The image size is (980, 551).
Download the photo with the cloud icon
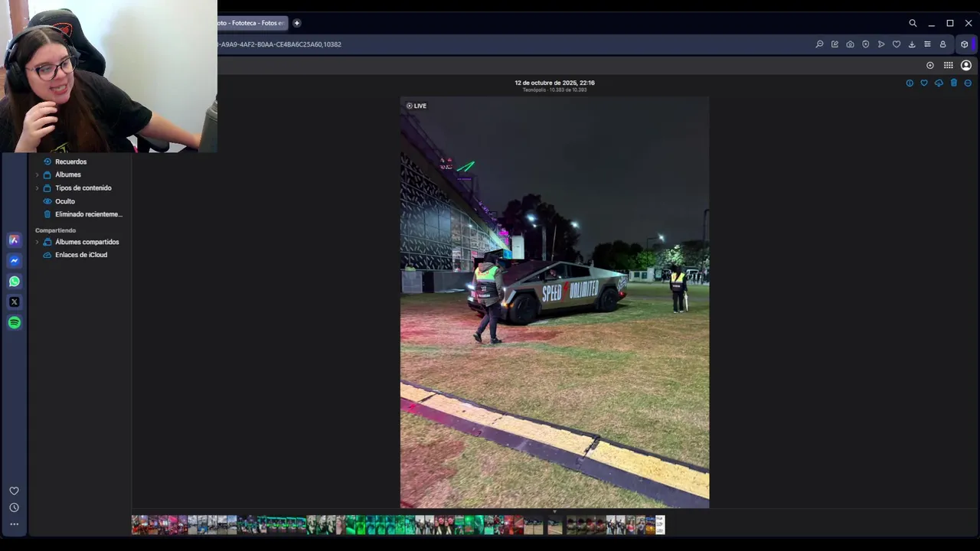click(x=939, y=83)
